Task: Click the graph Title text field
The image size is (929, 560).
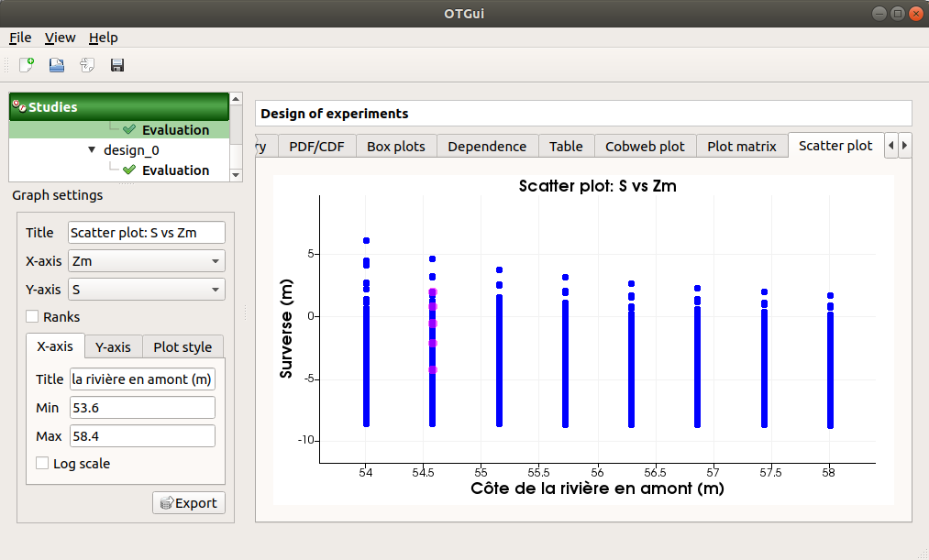Action: 147,233
